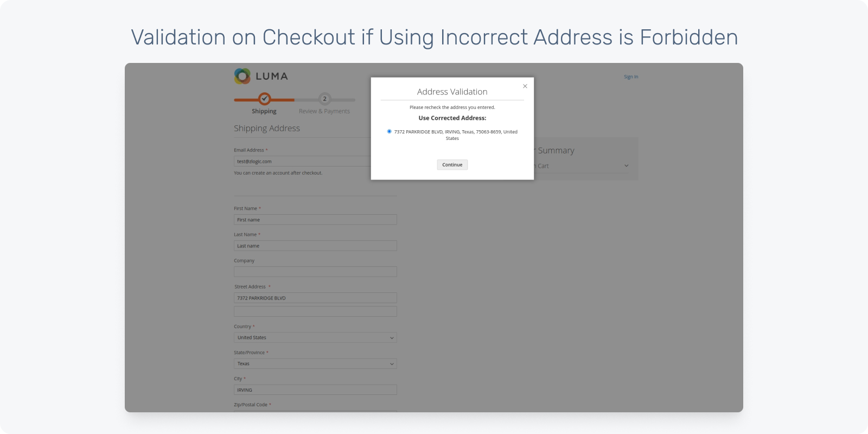Click the Company input field
The height and width of the screenshot is (434, 868).
[x=315, y=272]
